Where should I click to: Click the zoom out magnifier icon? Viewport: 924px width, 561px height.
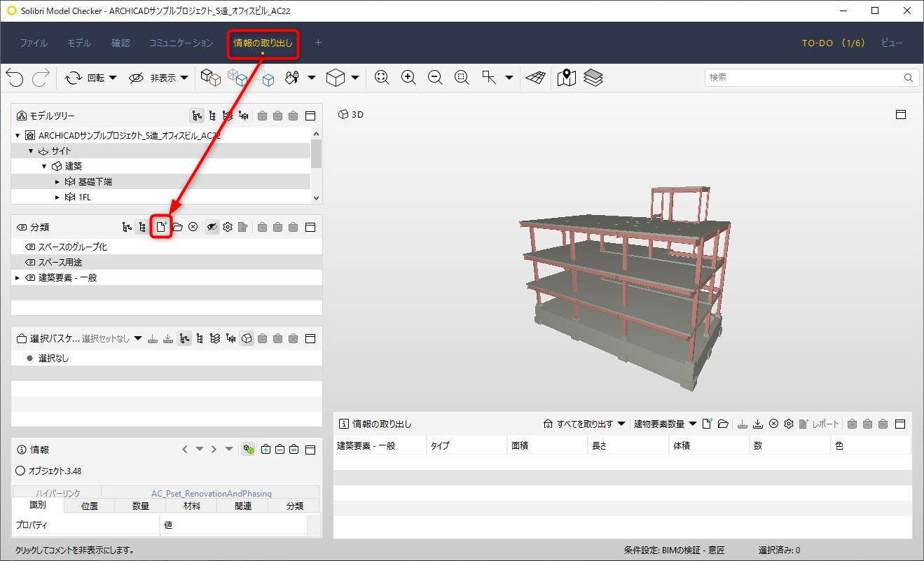(435, 78)
